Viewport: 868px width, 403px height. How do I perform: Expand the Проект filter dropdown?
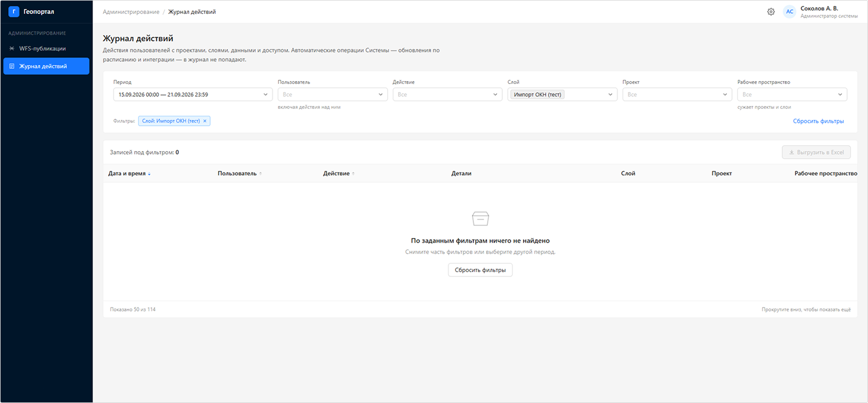(x=677, y=94)
